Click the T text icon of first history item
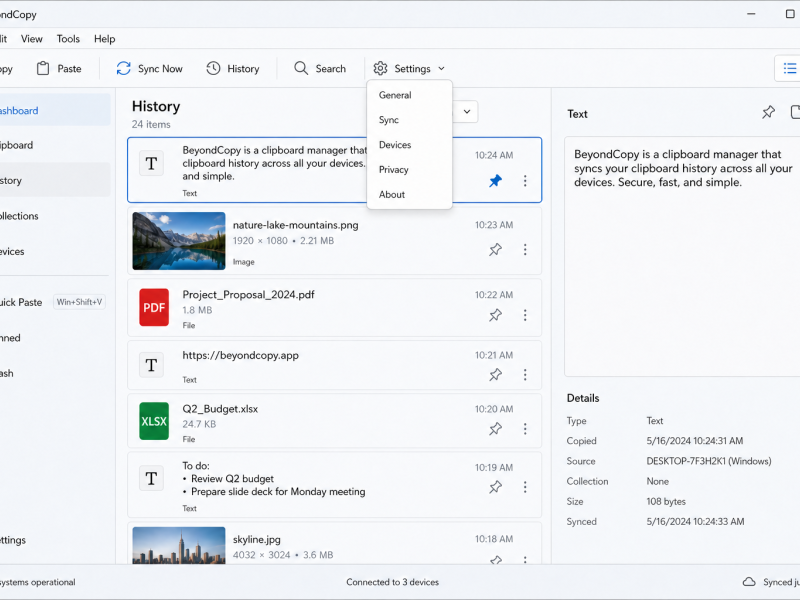The height and width of the screenshot is (600, 800). pyautogui.click(x=152, y=164)
